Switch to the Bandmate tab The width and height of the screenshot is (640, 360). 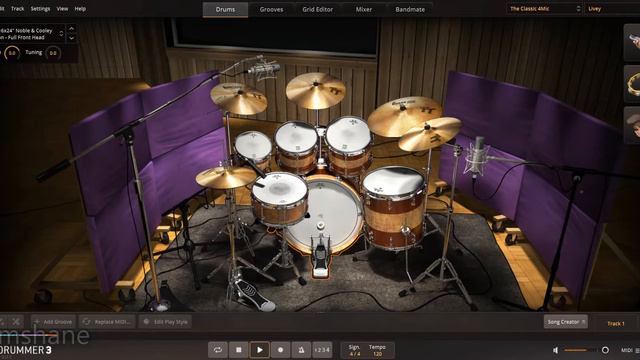[x=410, y=9]
